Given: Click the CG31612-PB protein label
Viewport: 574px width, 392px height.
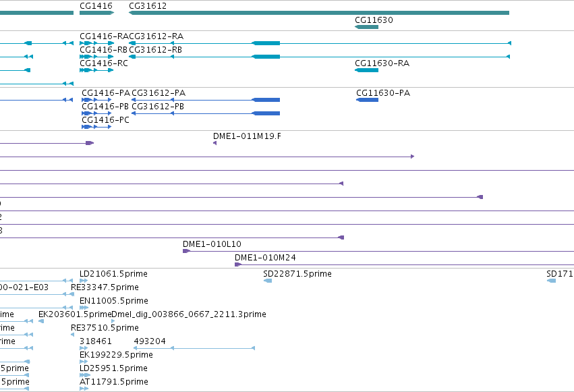Looking at the screenshot, I should [x=158, y=107].
